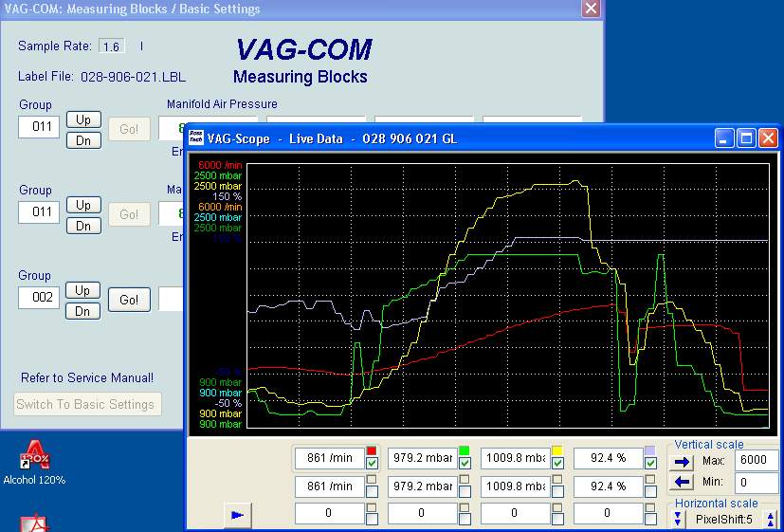This screenshot has height=532, width=784.
Task: Click the enabled Go! button for Group 002
Action: (x=129, y=300)
